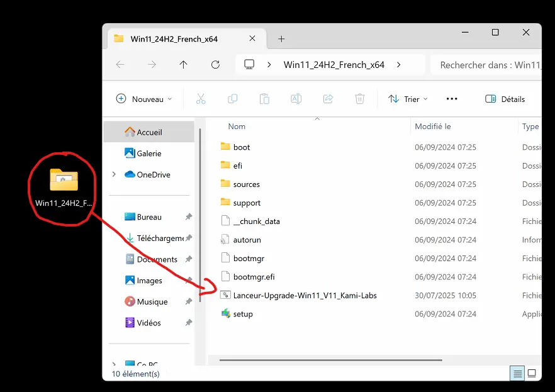Sort by the Type column header
The width and height of the screenshot is (555, 392).
click(x=530, y=126)
